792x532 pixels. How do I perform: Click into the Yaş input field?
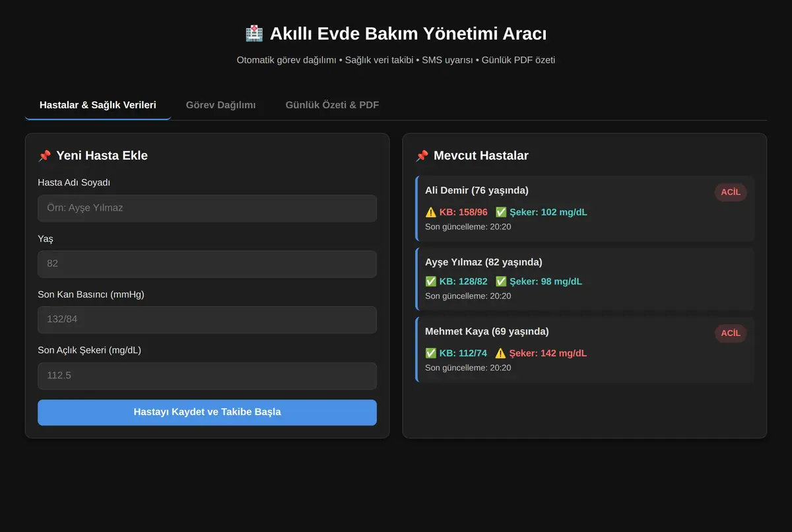[x=207, y=263]
